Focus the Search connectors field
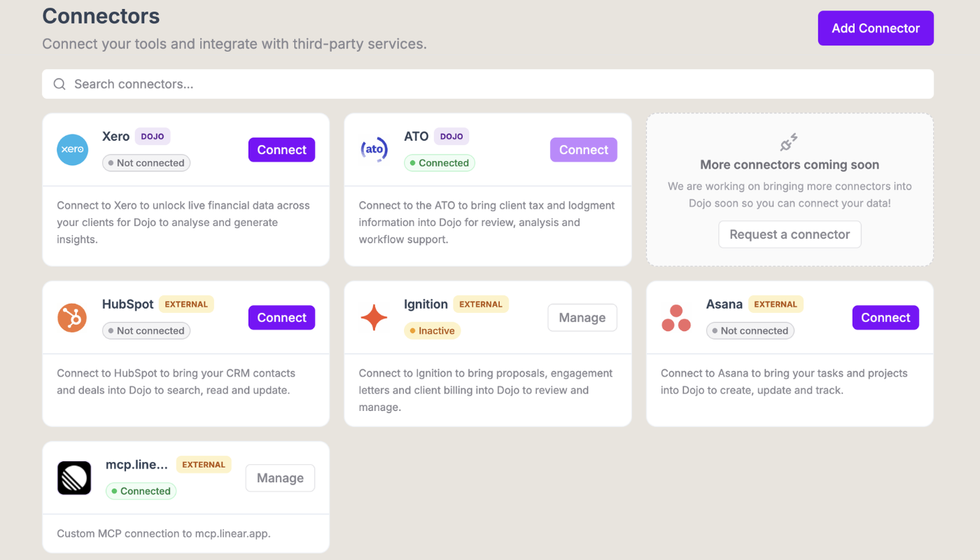The image size is (980, 560). point(488,84)
